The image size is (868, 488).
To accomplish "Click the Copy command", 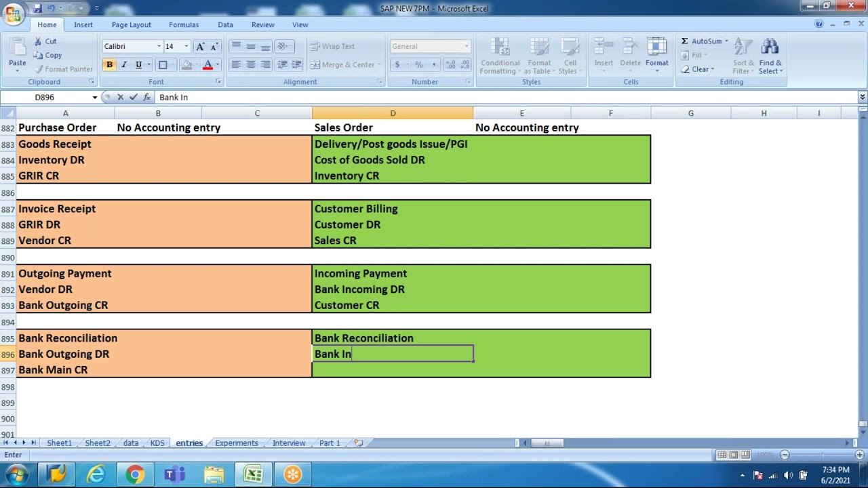I will [47, 55].
